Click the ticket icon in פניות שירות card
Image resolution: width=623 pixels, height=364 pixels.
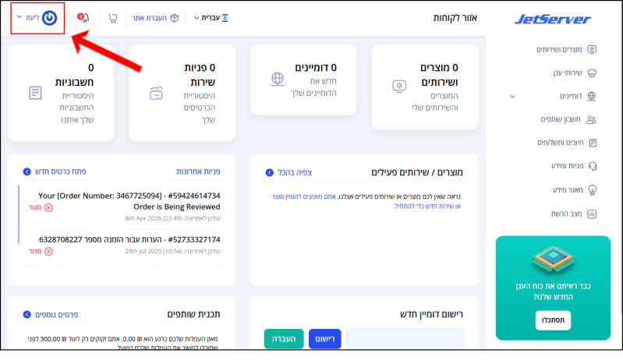coord(156,94)
